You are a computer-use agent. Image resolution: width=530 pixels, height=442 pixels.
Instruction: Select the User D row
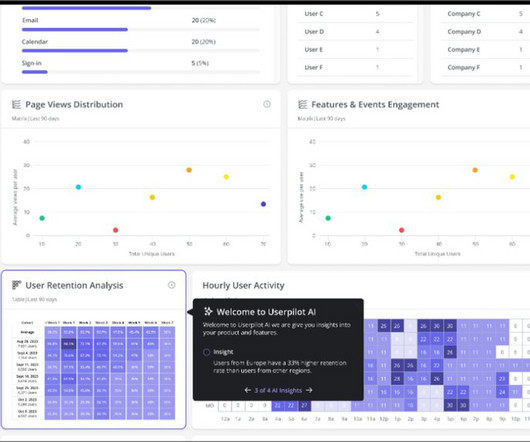click(x=355, y=32)
